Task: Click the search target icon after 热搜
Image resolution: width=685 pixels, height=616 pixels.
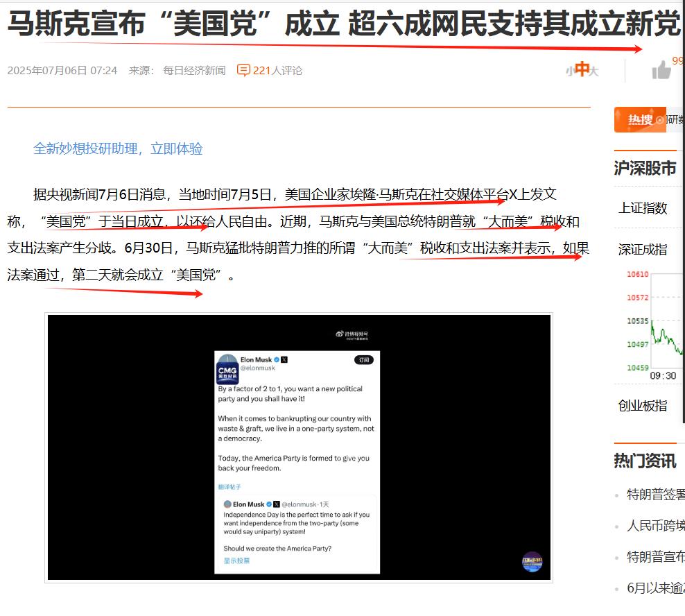Action: tap(659, 120)
